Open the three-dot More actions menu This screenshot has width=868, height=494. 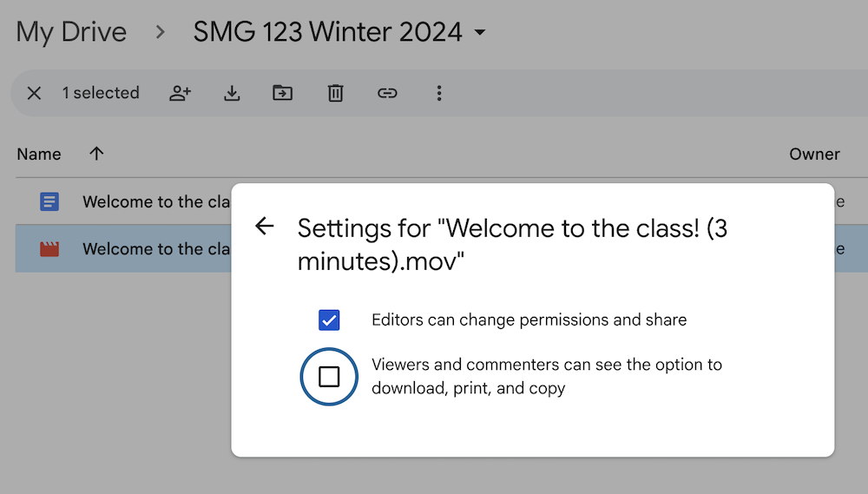point(439,93)
